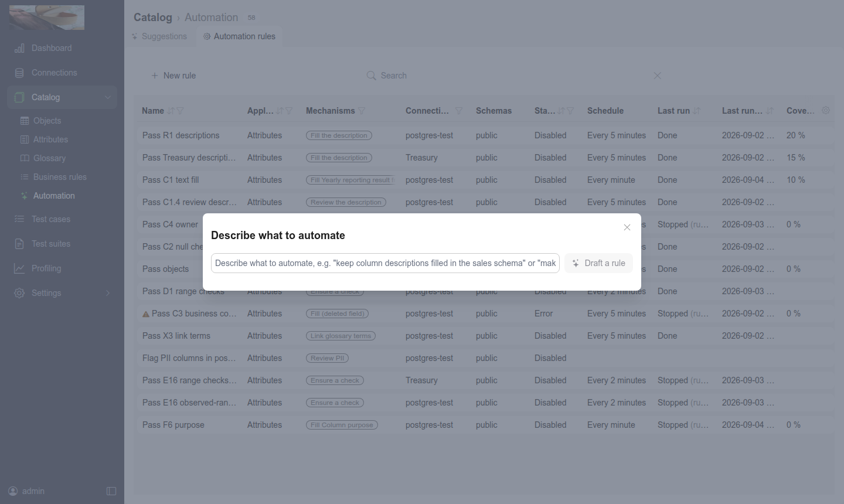
Task: Open the Pass F6 purpose rule
Action: click(x=173, y=425)
